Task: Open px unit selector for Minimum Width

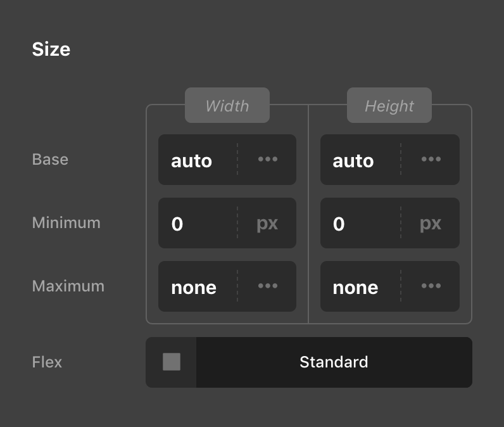Action: [x=267, y=224]
